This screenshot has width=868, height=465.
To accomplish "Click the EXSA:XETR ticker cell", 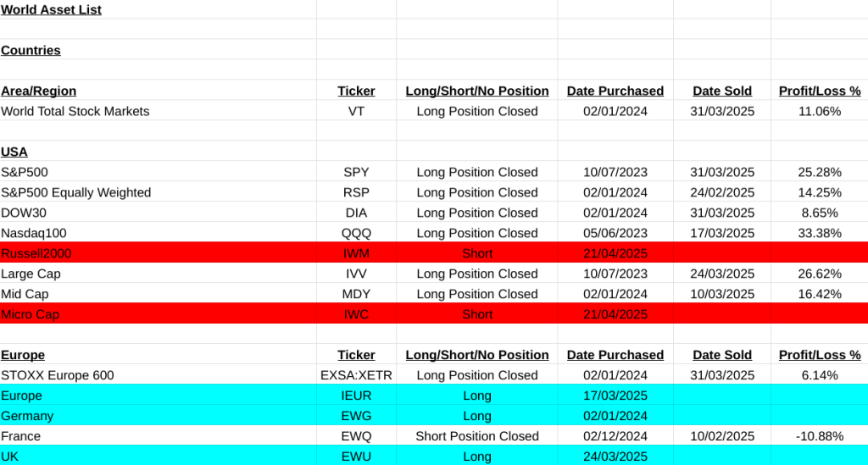I will pyautogui.click(x=356, y=375).
